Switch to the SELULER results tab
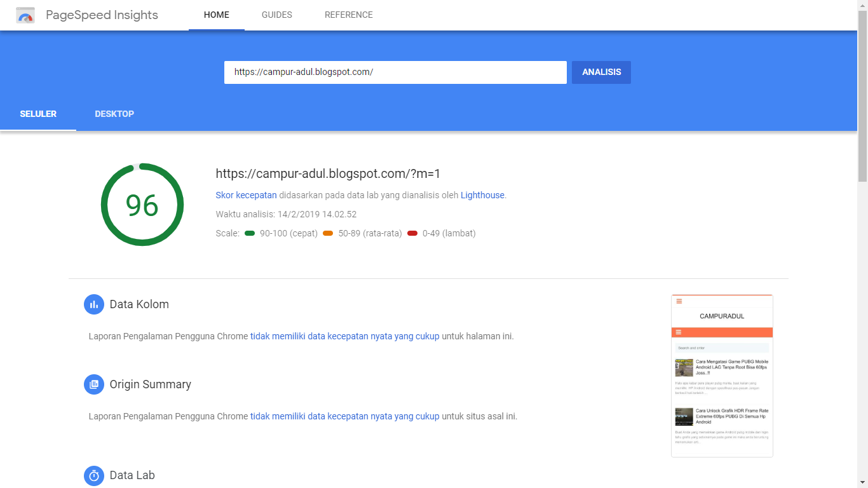The height and width of the screenshot is (488, 868). pos(38,114)
